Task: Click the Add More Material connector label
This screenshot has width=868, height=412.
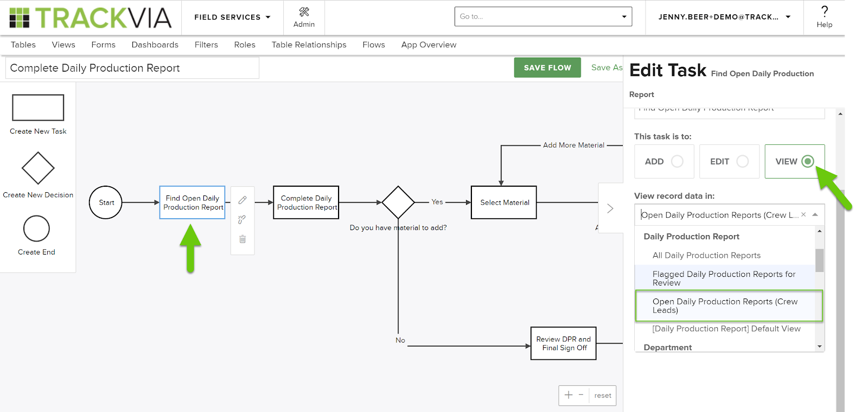Action: click(573, 145)
